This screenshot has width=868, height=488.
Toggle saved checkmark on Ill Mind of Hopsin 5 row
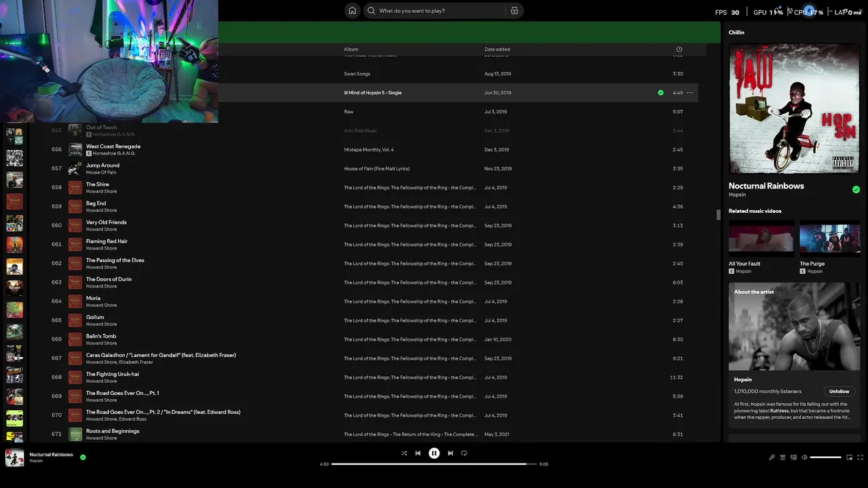pos(660,93)
